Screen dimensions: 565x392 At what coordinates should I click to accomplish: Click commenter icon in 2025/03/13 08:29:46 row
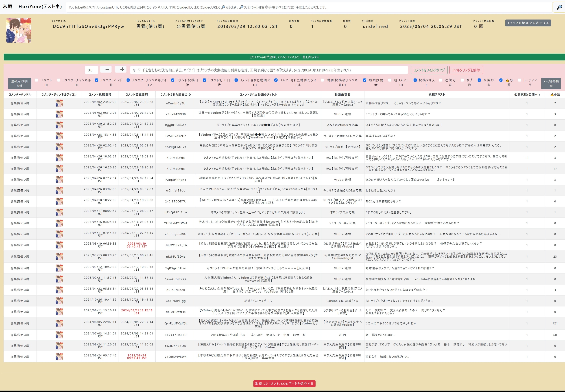point(59,256)
